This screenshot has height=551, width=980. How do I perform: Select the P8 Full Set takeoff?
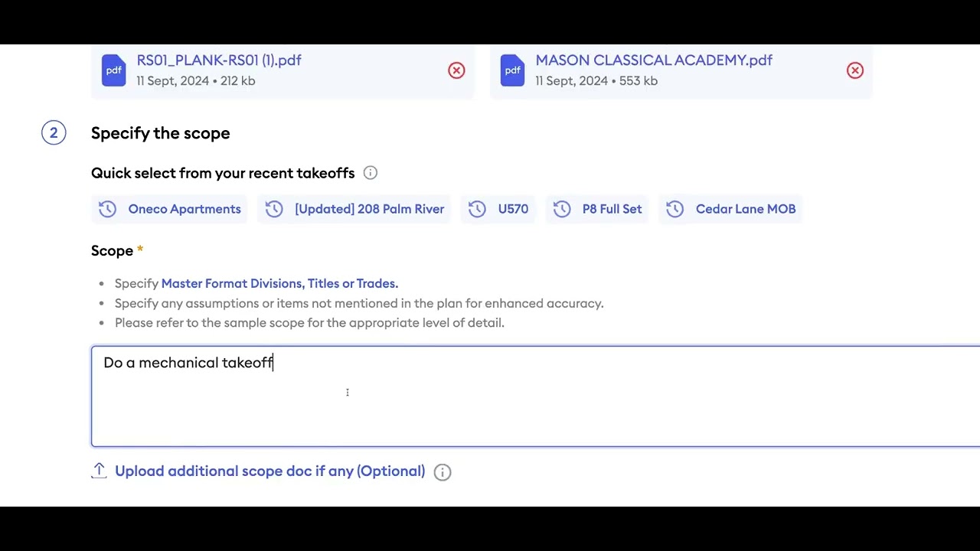tap(597, 209)
